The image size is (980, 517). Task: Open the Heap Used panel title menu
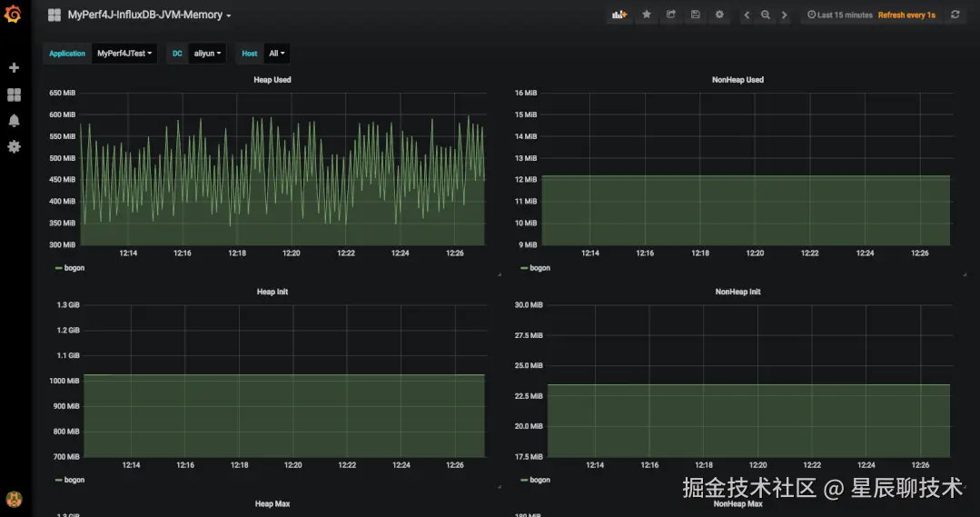pyautogui.click(x=272, y=80)
